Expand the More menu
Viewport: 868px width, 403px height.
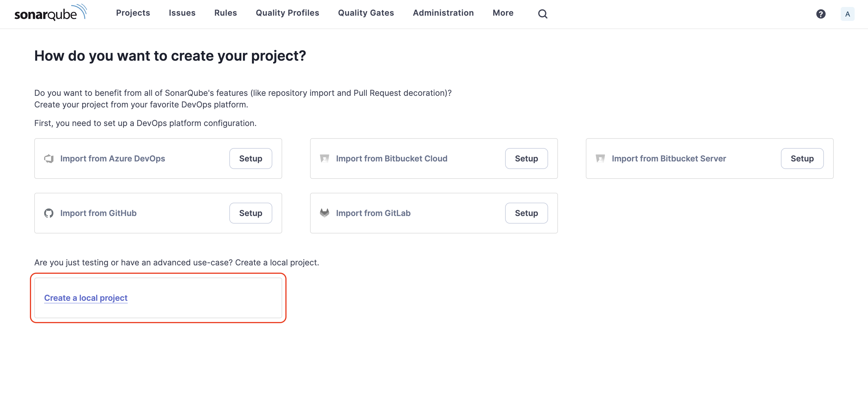pyautogui.click(x=503, y=13)
